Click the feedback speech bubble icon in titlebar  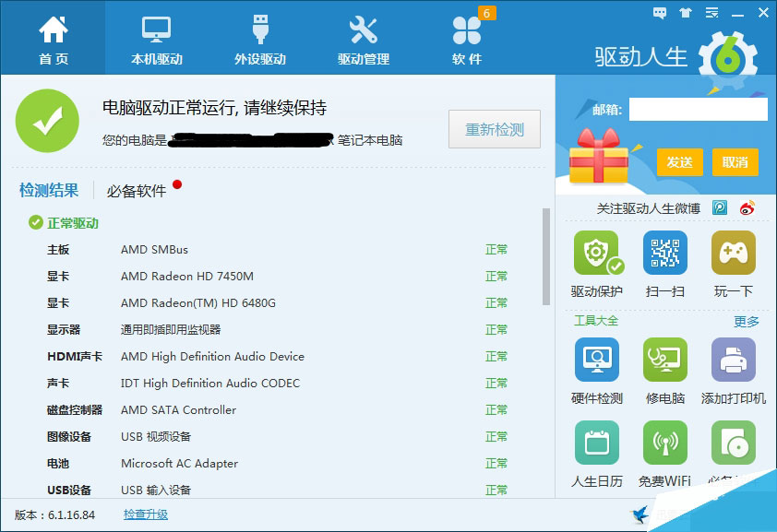point(658,13)
